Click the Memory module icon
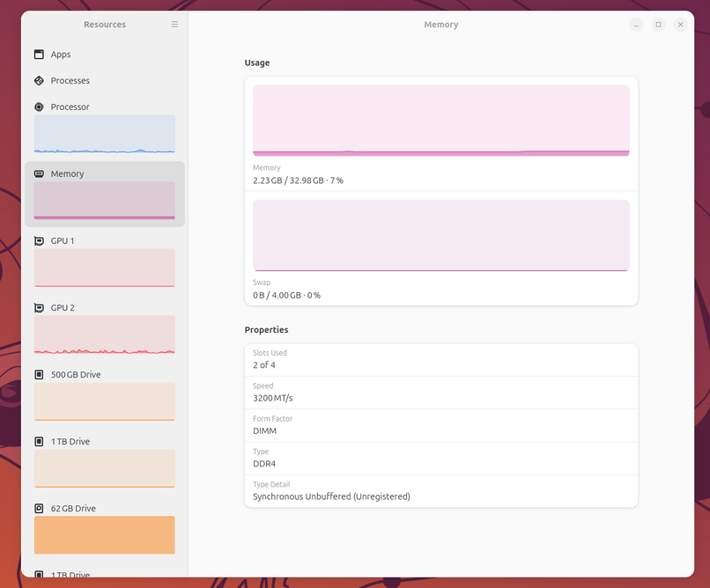 tap(40, 173)
